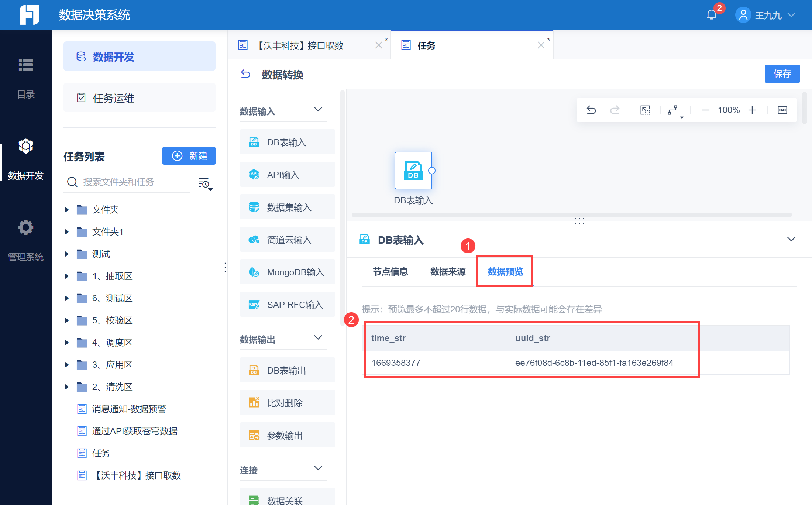
Task: Click the zoom in plus icon
Action: (752, 110)
